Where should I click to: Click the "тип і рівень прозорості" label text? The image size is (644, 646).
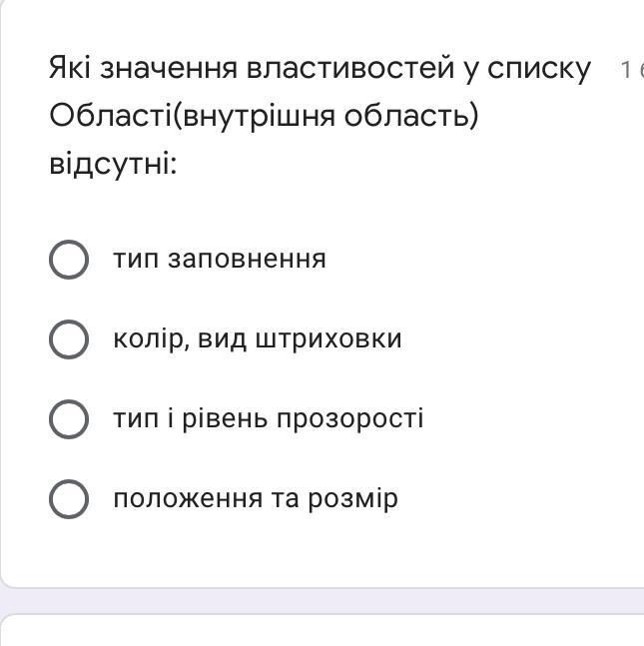269,418
